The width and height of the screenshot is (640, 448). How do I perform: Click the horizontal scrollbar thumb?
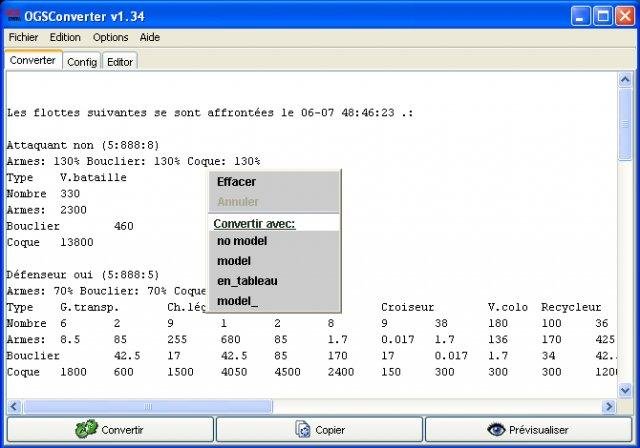148,406
